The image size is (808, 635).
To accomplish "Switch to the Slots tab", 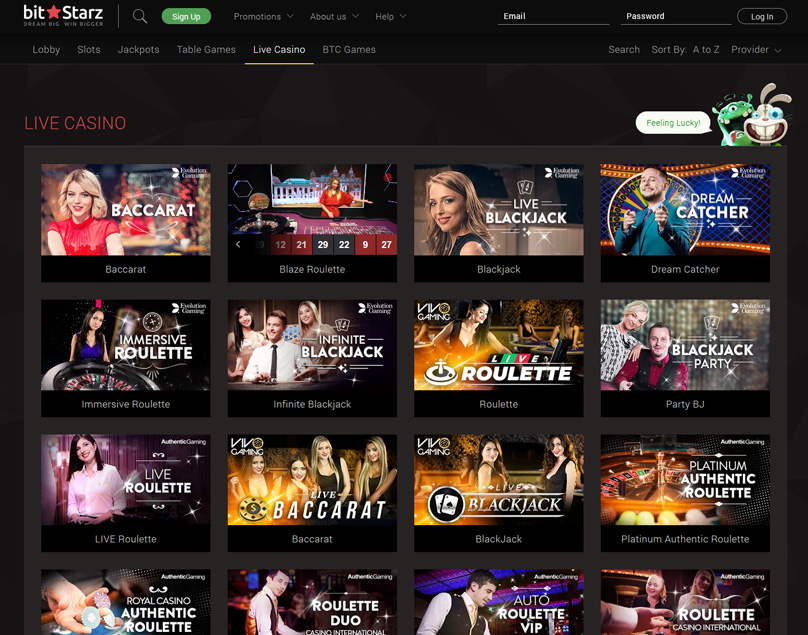I will (x=89, y=49).
